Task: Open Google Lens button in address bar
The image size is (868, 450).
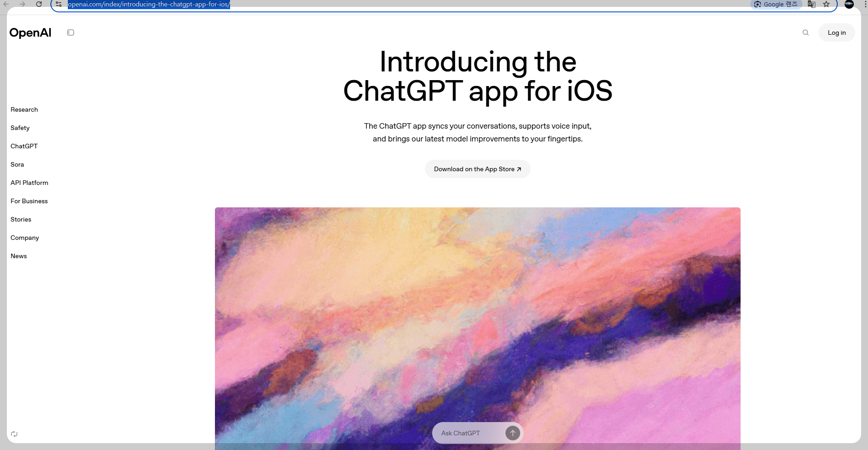Action: coord(776,4)
